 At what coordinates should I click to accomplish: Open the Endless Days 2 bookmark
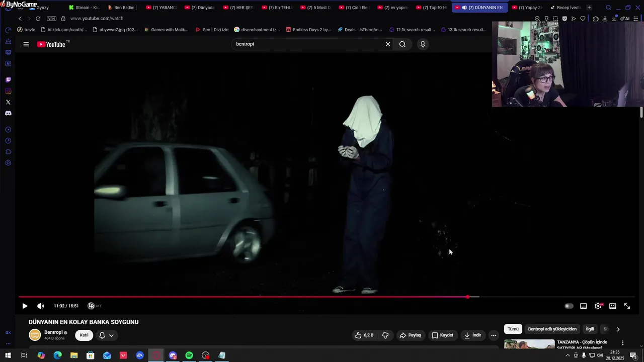pos(308,30)
